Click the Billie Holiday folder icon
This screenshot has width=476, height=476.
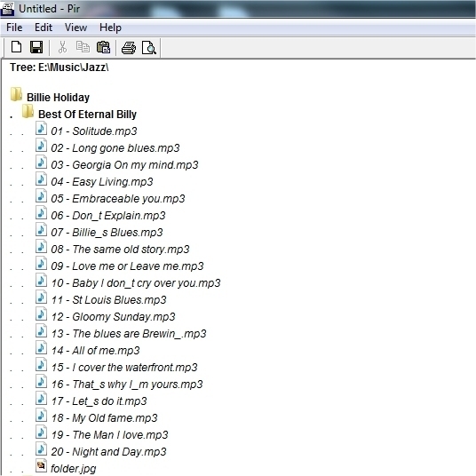16,94
